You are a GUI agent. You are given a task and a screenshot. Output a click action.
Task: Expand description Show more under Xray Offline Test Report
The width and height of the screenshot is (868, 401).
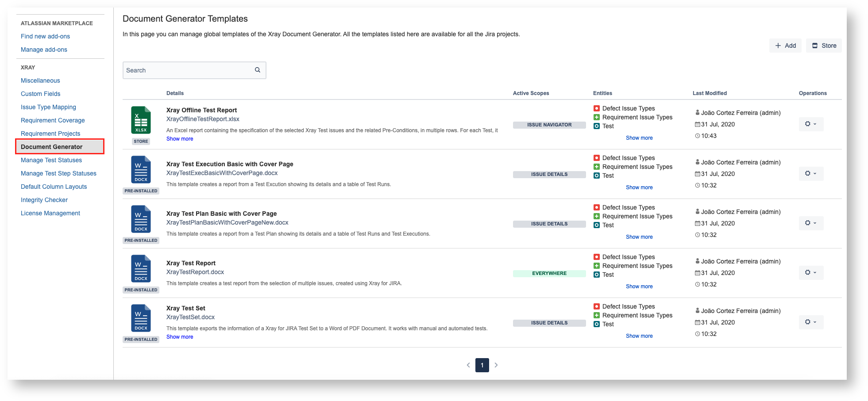180,139
